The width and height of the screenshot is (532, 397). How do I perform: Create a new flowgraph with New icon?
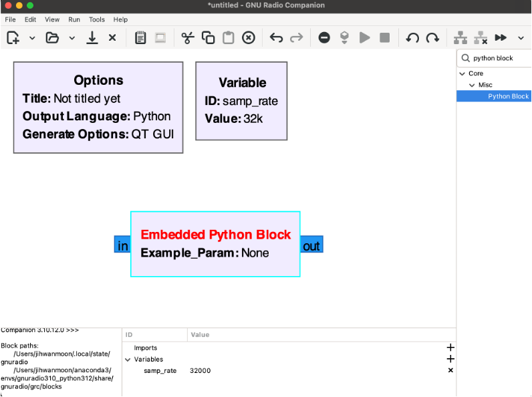(x=13, y=37)
